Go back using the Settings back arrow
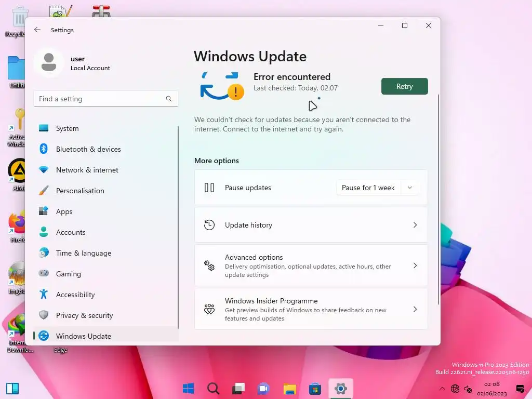The image size is (532, 399). click(x=37, y=30)
